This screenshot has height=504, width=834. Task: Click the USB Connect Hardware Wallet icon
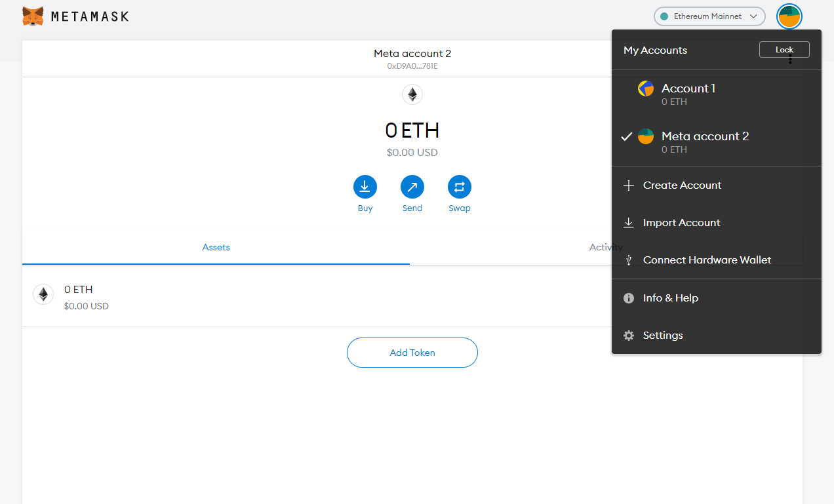pos(629,260)
